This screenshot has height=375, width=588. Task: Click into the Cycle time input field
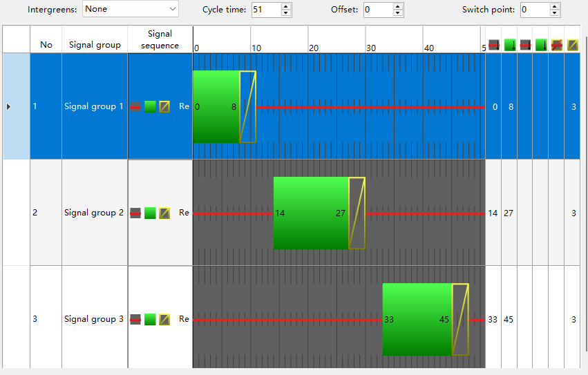265,9
